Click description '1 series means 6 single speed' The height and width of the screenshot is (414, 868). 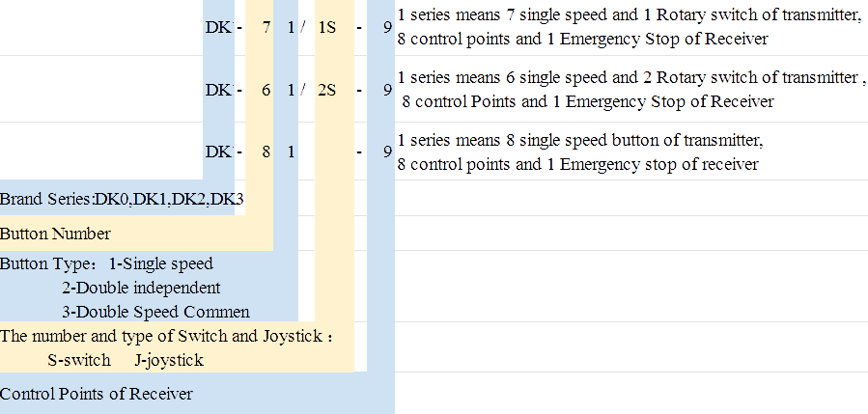click(631, 78)
